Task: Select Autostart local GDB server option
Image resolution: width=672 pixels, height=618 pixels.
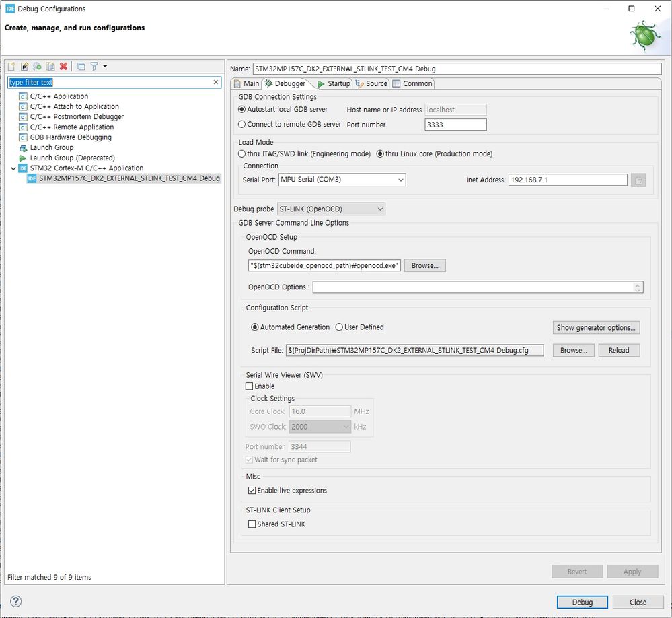Action: 283,109
